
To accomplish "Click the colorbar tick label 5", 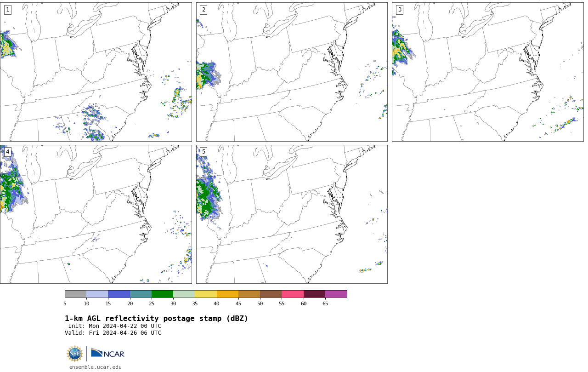I will point(65,303).
